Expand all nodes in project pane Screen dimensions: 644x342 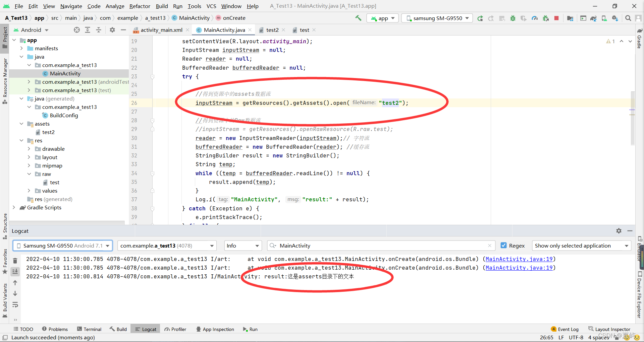pos(88,30)
